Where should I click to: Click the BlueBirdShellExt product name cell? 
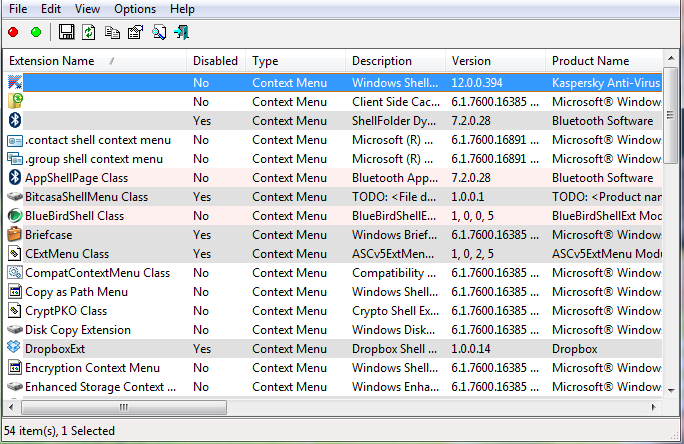pos(606,216)
